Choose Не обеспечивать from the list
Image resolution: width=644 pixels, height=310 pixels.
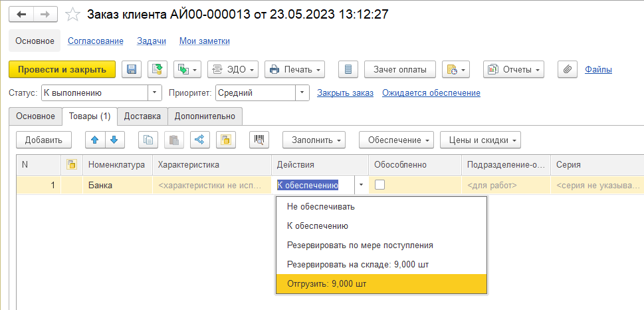point(381,206)
